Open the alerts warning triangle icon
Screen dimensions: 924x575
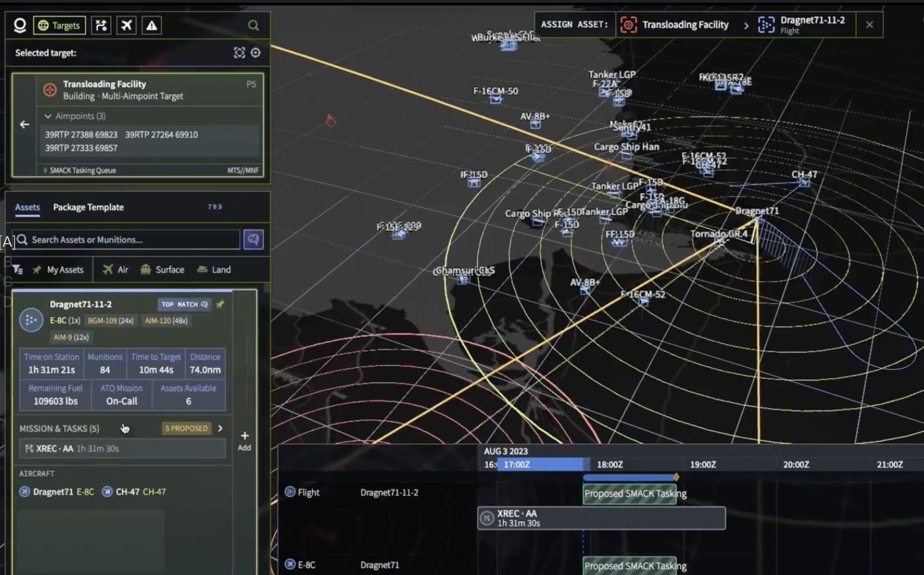[x=151, y=25]
